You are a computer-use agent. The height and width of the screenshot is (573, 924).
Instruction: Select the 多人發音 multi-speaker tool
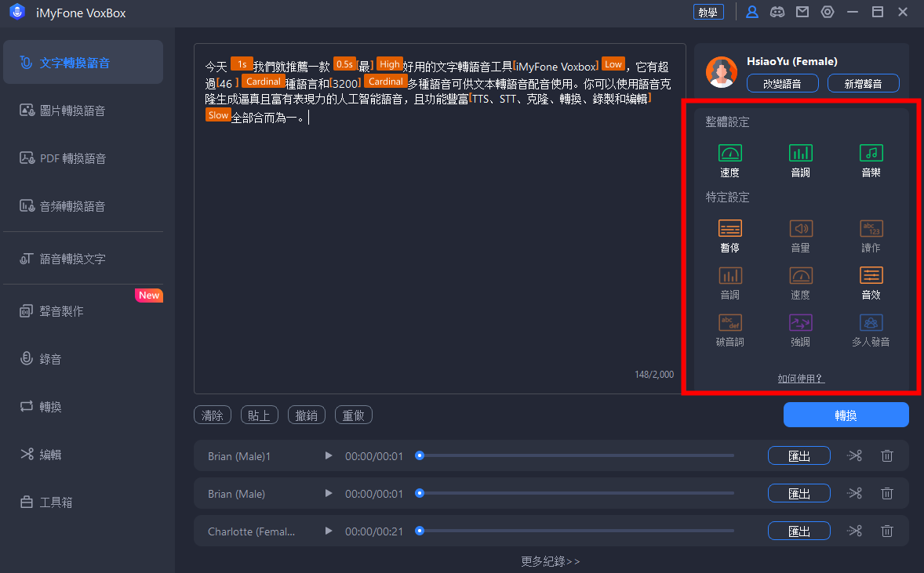point(871,330)
